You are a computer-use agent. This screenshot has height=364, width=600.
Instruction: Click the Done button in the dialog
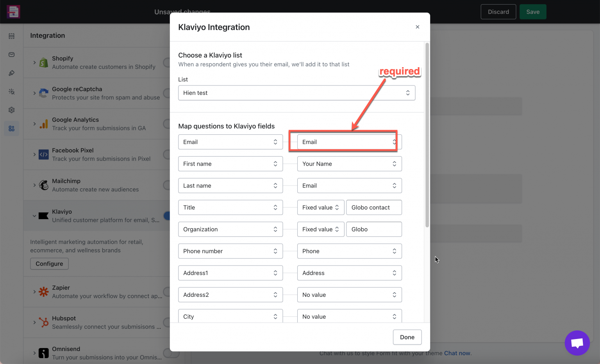coord(407,337)
